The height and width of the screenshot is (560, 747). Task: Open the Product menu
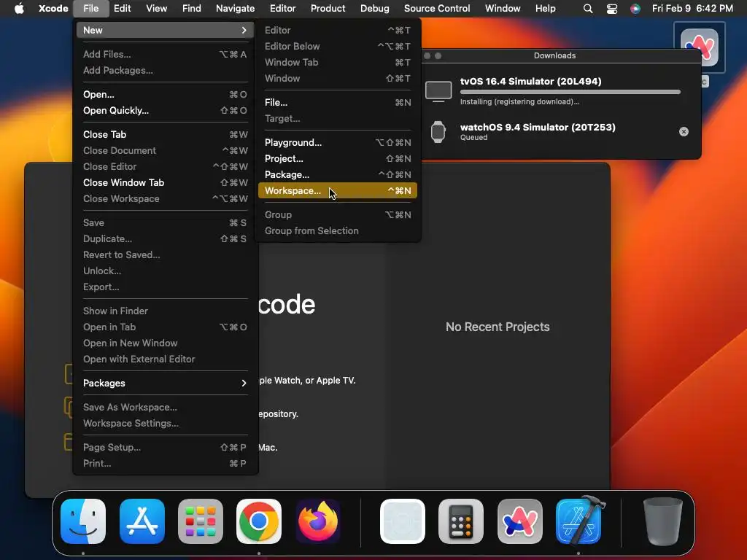point(328,9)
